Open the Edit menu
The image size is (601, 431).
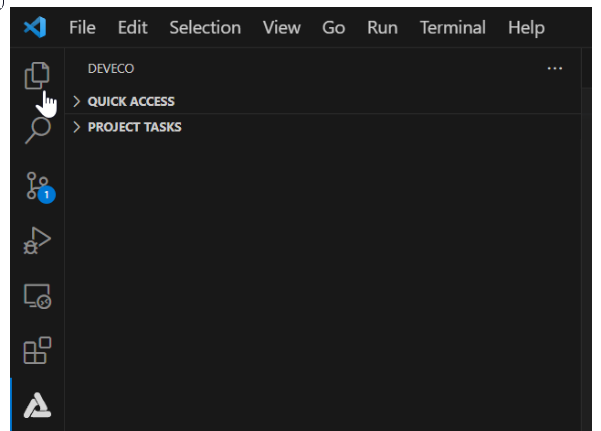(x=133, y=27)
